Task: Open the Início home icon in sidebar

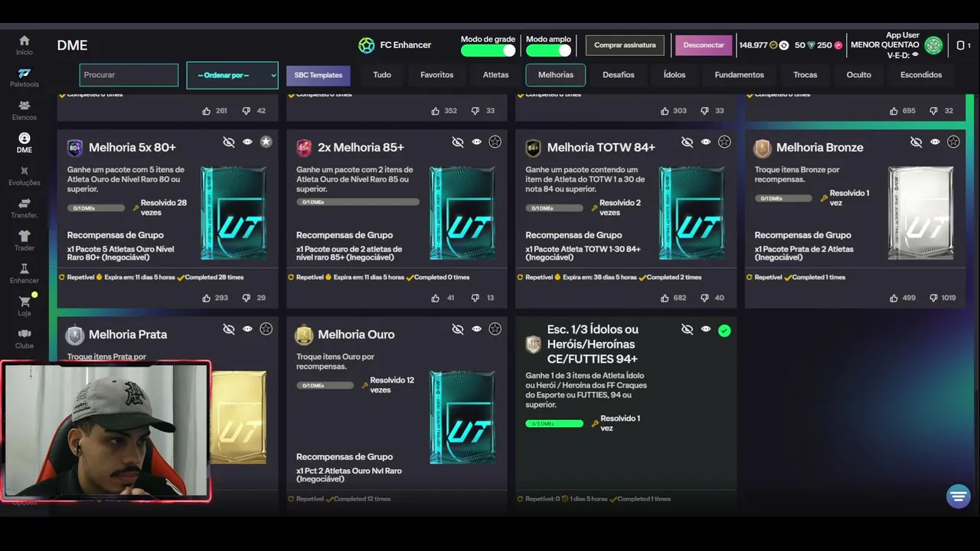Action: 24,41
